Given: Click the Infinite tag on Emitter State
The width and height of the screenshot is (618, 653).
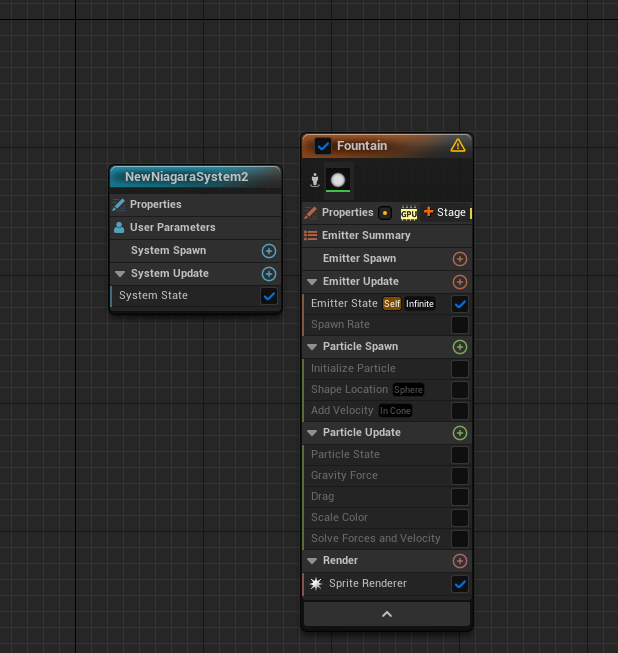Looking at the screenshot, I should click(x=419, y=304).
